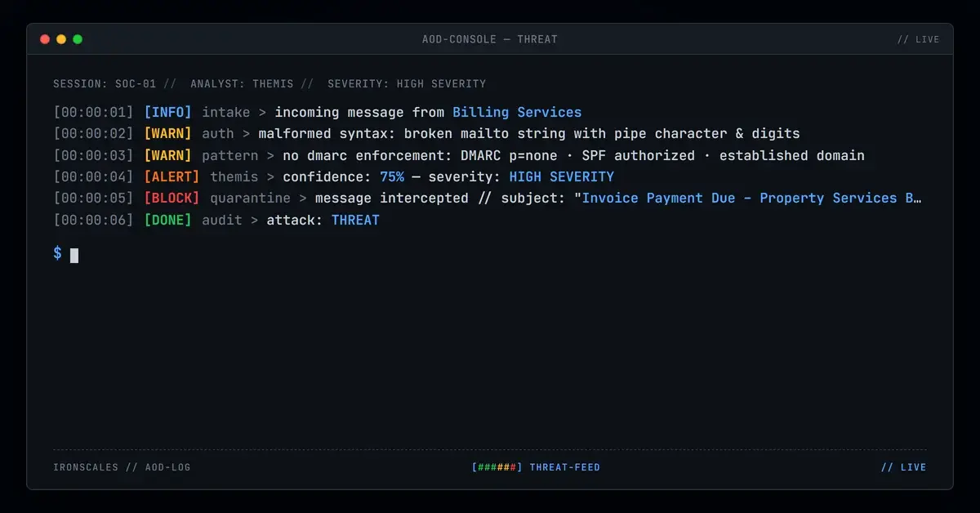The width and height of the screenshot is (980, 513).
Task: Click the [00:00:02] timestamp
Action: coord(93,133)
